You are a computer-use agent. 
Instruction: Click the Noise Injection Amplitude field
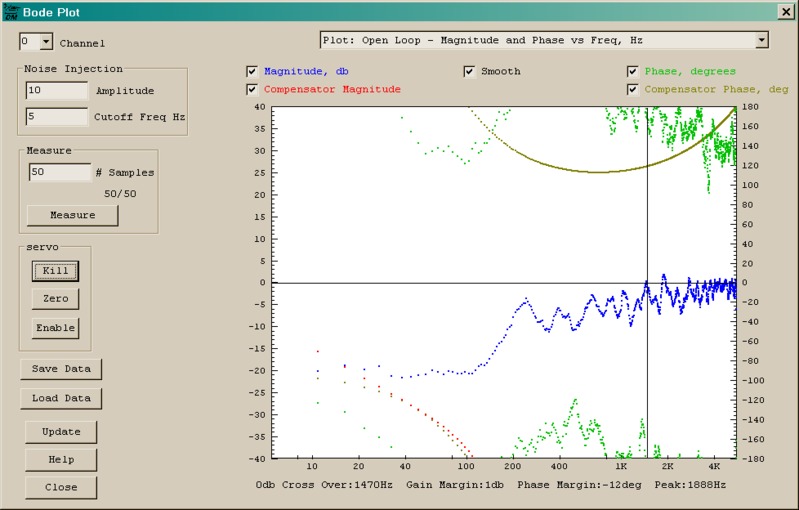57,91
